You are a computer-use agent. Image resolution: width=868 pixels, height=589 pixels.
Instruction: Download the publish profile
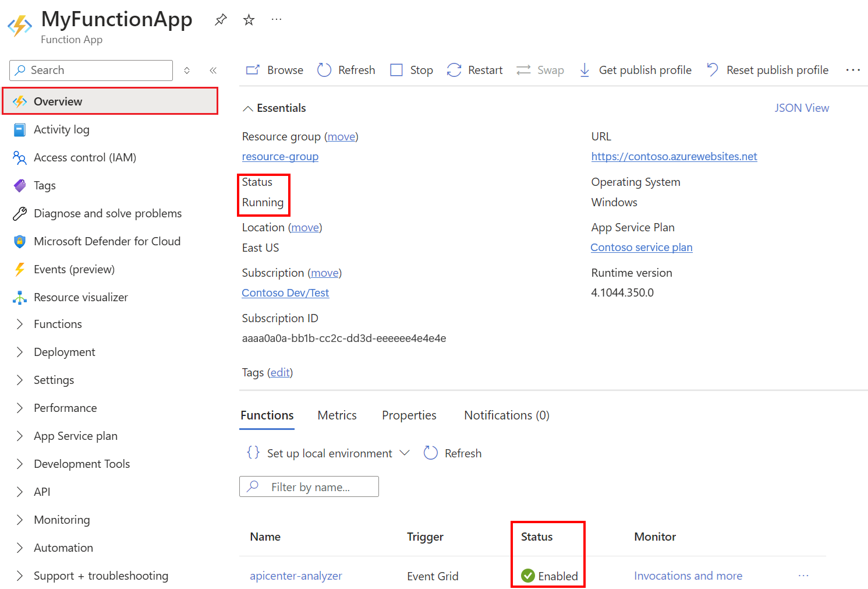coord(635,70)
